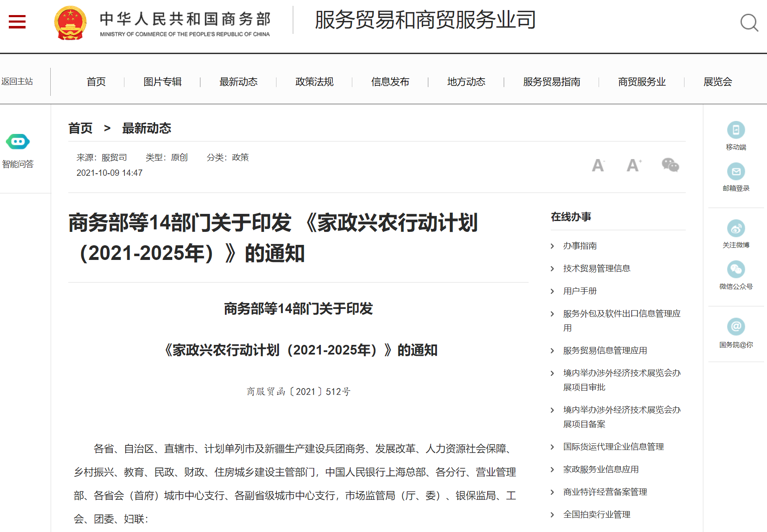Click the 邮箱登录 mail icon

pos(736,172)
